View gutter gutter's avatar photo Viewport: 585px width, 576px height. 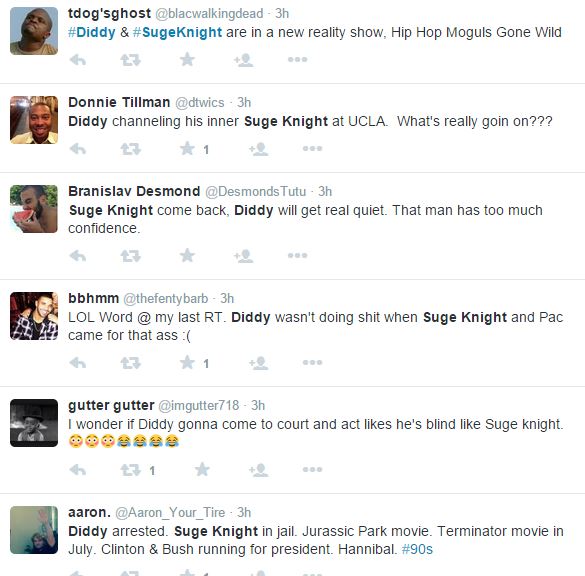click(34, 423)
